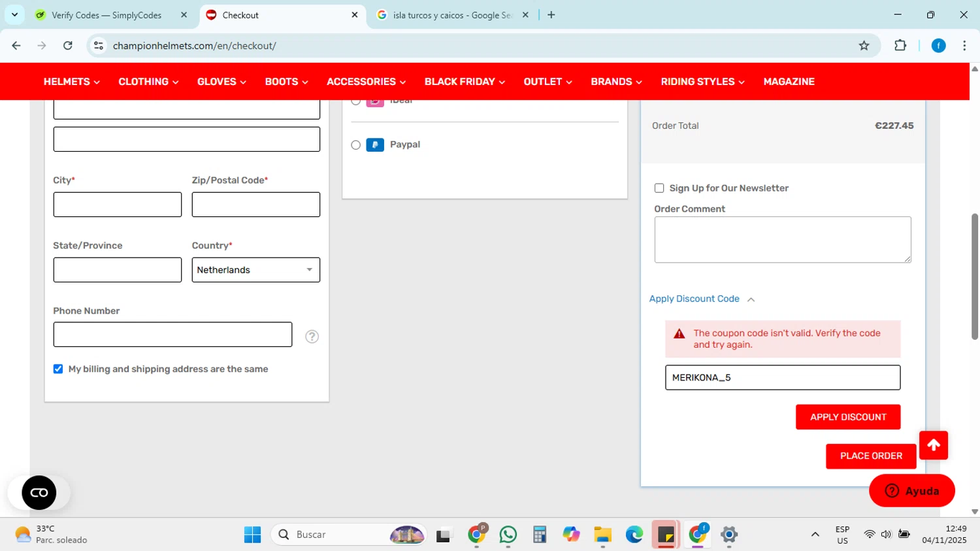Open the clock showing 12:49
The height and width of the screenshot is (551, 980).
[x=944, y=535]
